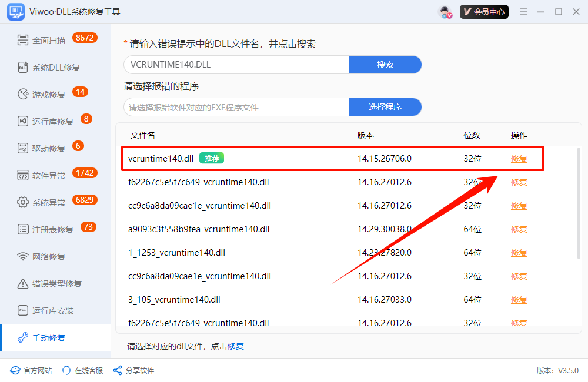Image resolution: width=588 pixels, height=382 pixels.
Task: Switch to 软件异常 sidebar tab
Action: coord(49,176)
